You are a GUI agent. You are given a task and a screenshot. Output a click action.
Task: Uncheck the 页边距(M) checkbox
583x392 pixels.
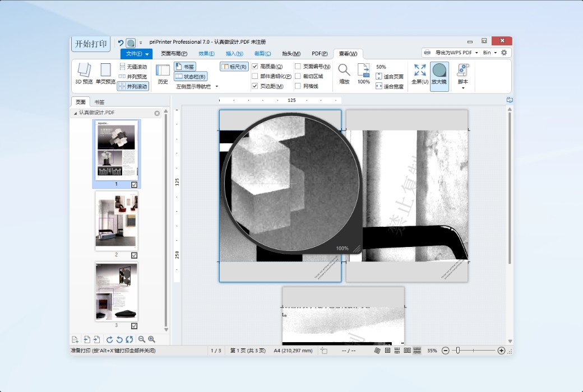click(255, 86)
